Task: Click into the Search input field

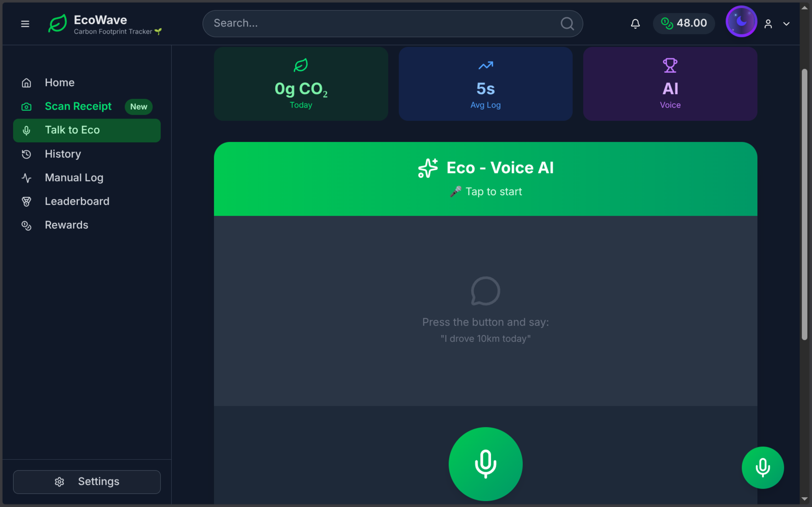Action: [382, 24]
